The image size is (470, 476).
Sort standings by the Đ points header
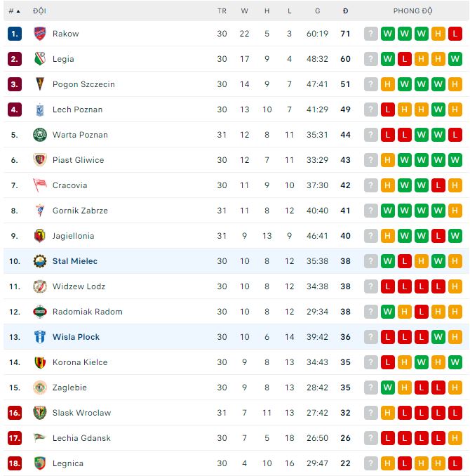coord(345,11)
